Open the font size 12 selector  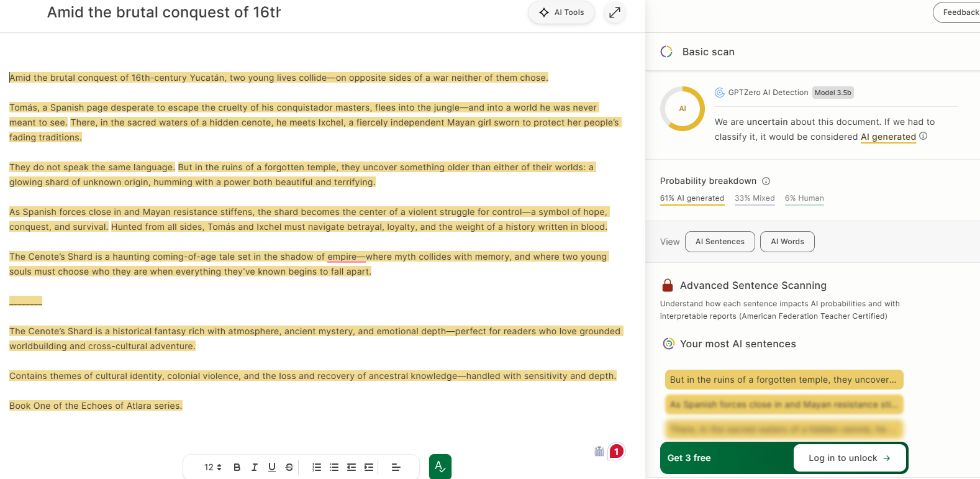pyautogui.click(x=212, y=467)
